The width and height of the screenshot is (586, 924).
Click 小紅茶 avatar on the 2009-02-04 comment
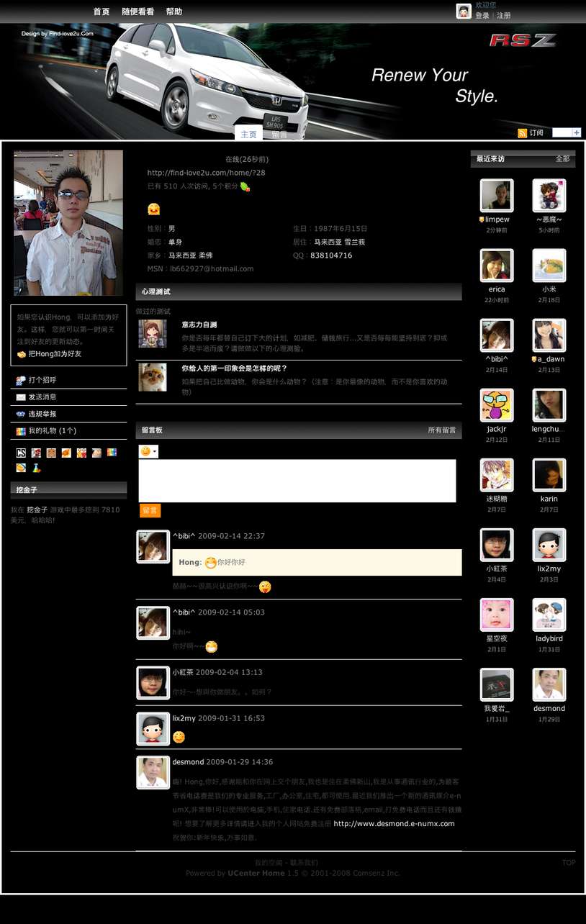(x=153, y=683)
